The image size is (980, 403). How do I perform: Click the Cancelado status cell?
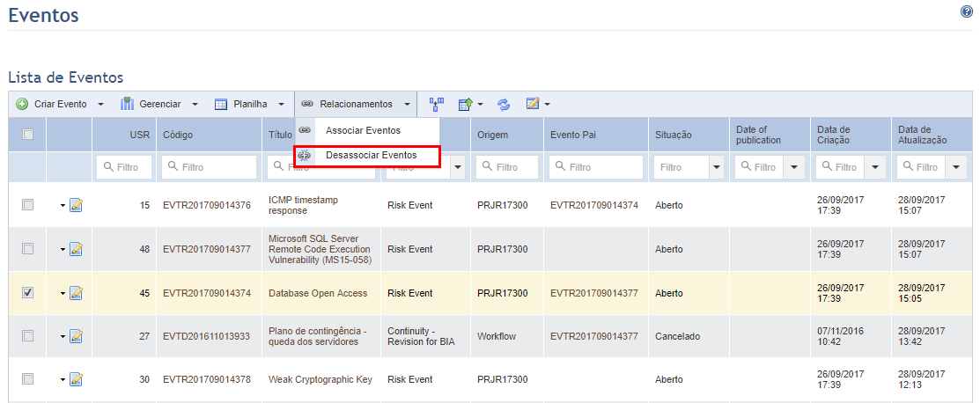677,336
